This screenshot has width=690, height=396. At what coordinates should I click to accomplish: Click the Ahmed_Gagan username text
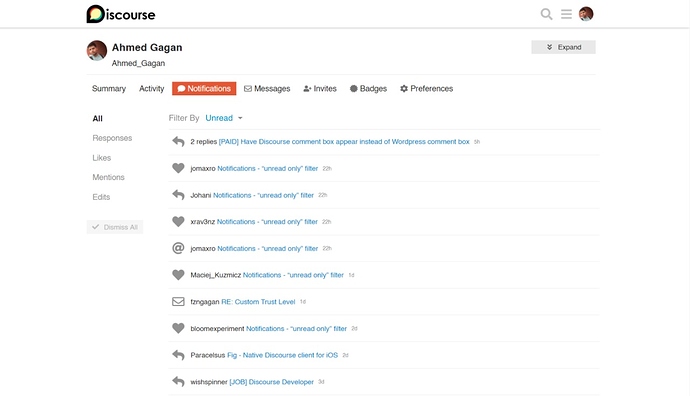(x=138, y=63)
